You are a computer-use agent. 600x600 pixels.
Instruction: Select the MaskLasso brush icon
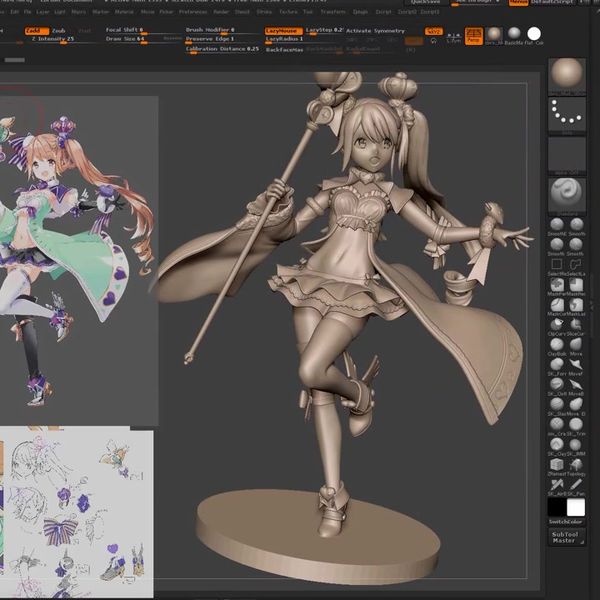(x=576, y=305)
